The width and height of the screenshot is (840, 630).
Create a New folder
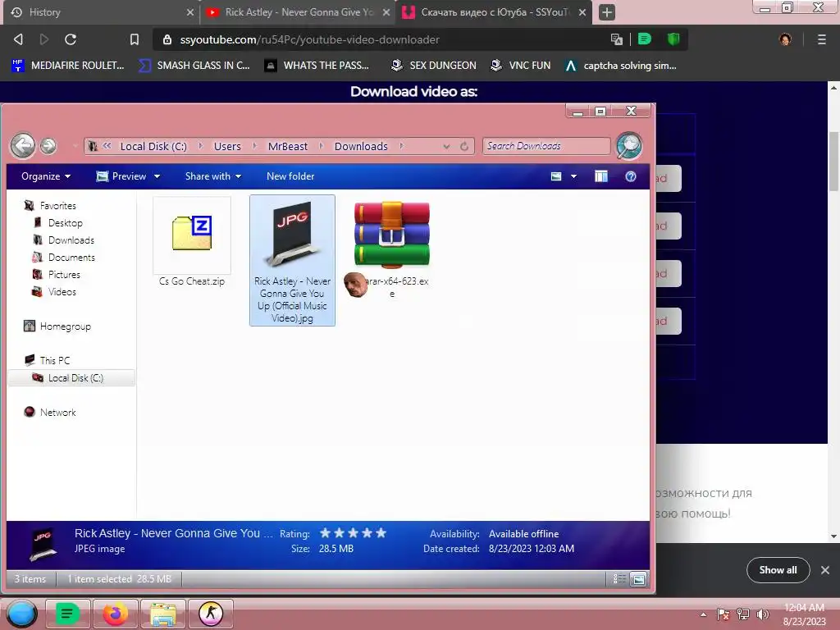(290, 176)
